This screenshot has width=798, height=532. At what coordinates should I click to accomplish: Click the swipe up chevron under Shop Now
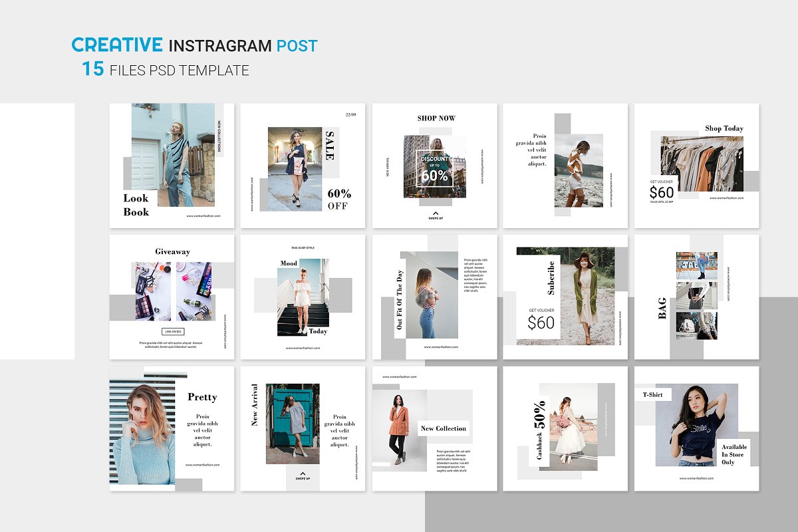pos(435,213)
